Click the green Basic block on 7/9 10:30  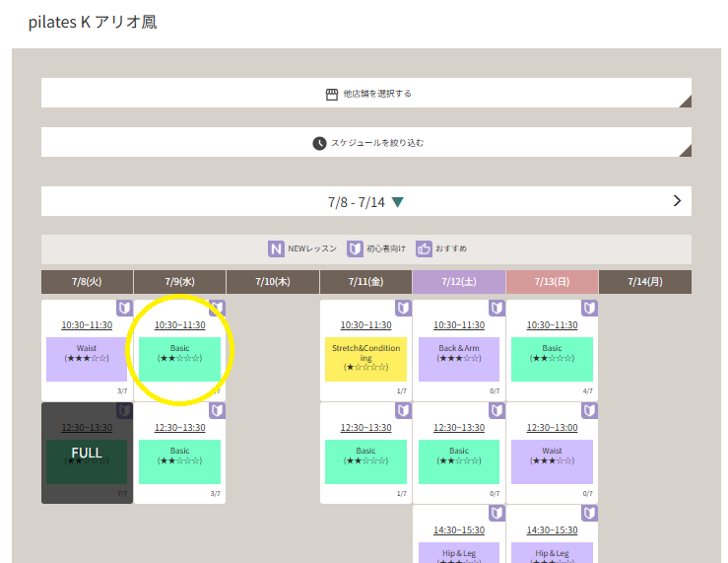179,359
